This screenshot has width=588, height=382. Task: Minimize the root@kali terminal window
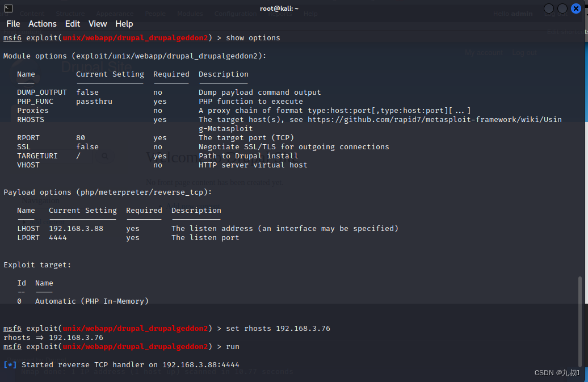click(x=549, y=9)
